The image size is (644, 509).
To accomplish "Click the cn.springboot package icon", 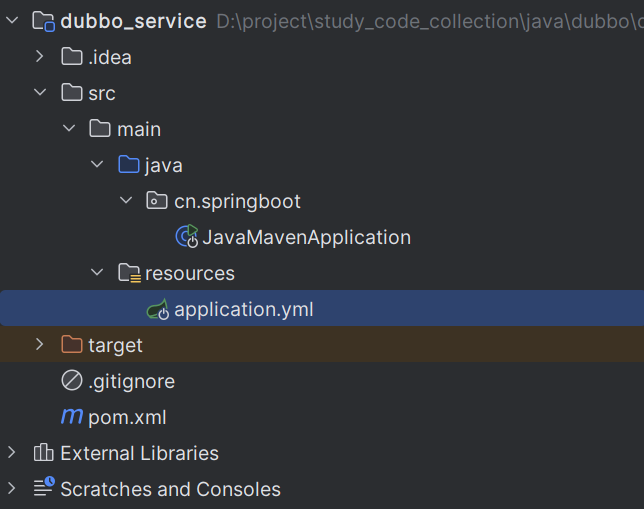I will click(x=158, y=201).
